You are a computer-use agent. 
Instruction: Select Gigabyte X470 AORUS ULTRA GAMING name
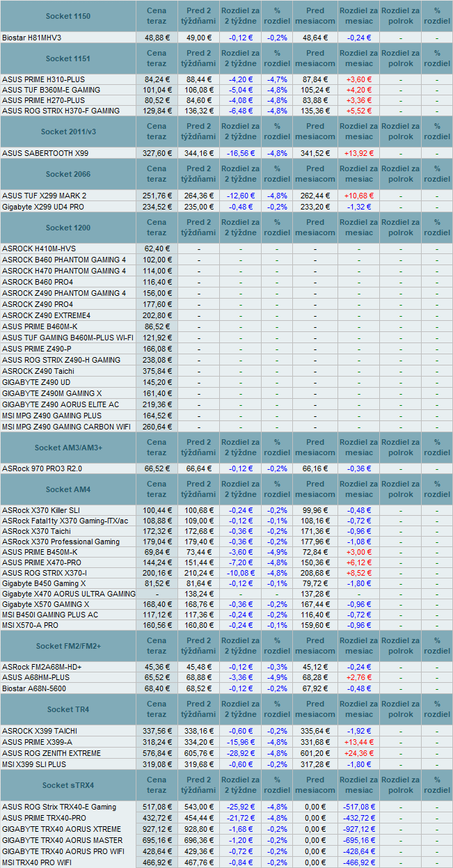tap(69, 594)
